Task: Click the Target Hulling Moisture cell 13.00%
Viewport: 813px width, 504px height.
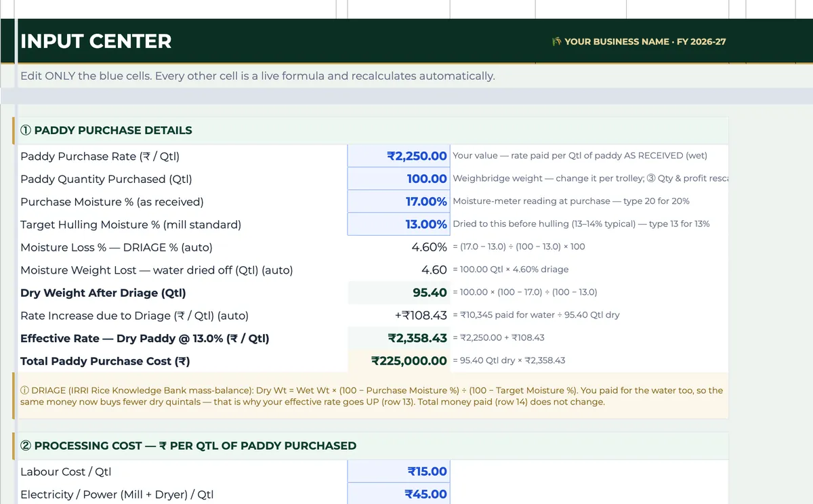Action: (398, 224)
